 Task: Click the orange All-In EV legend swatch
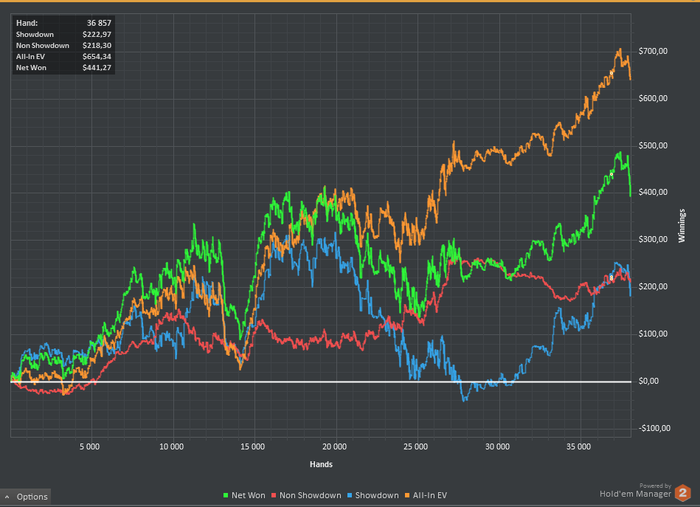[x=408, y=495]
